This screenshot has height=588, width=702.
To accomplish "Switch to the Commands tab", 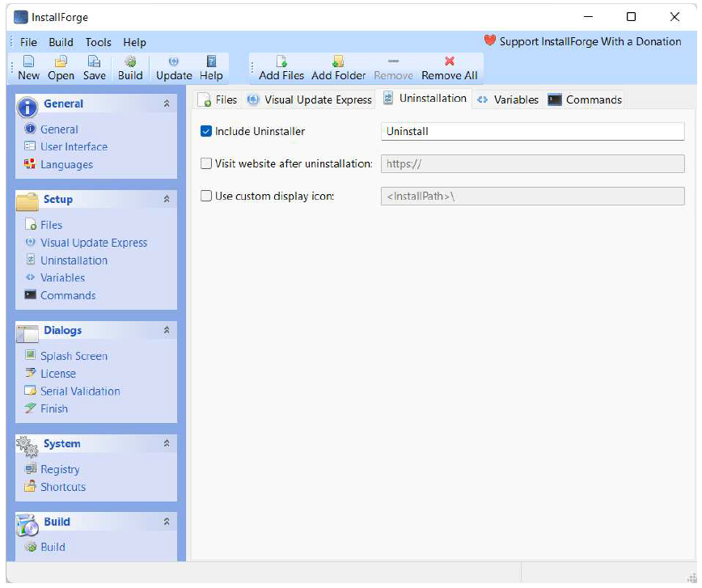I will click(585, 99).
